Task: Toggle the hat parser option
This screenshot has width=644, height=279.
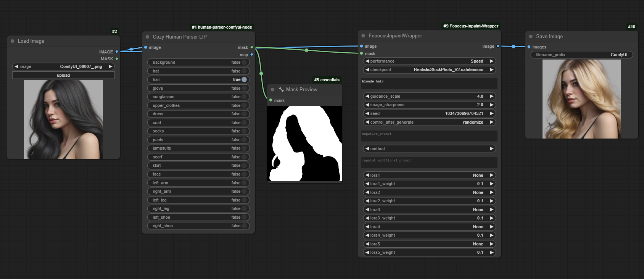Action: pos(198,71)
